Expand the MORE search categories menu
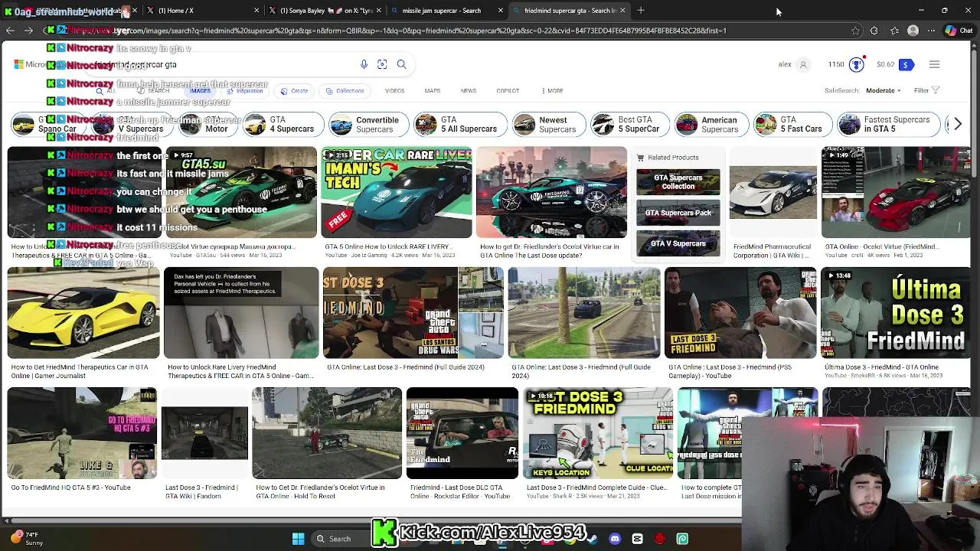Viewport: 980px width, 551px height. (553, 90)
